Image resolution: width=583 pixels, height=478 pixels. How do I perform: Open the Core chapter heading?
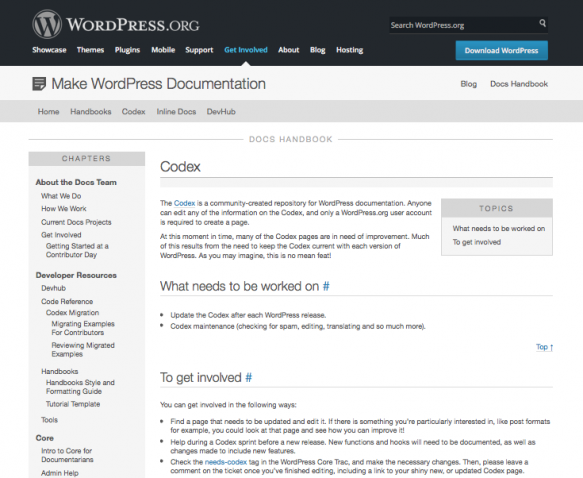coord(45,438)
